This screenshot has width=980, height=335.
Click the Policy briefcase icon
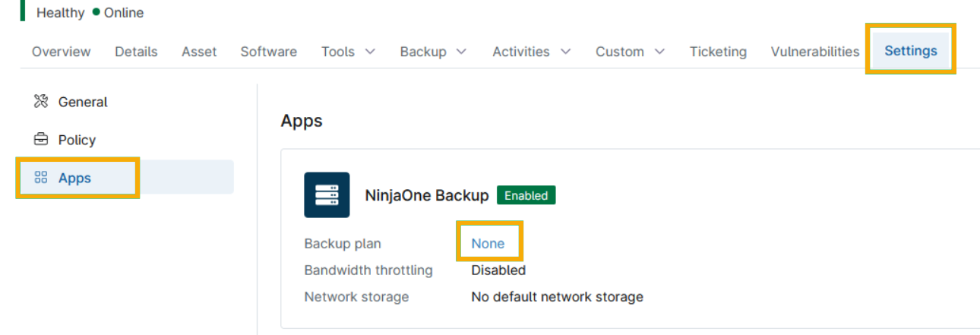pyautogui.click(x=41, y=140)
